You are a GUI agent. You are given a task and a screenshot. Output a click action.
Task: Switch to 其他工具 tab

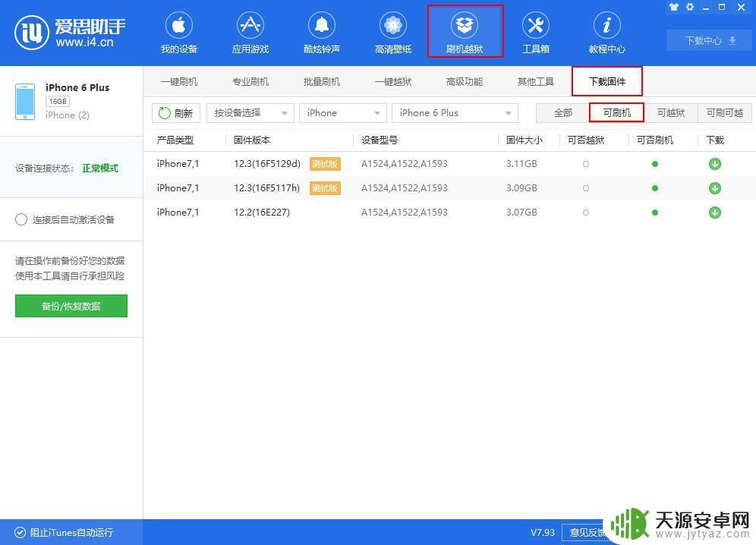click(x=536, y=81)
